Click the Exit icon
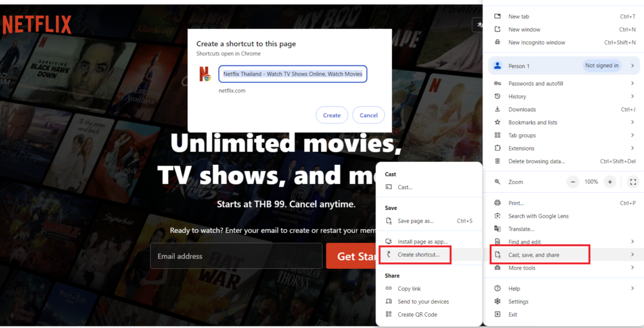644x328 pixels. (x=497, y=314)
